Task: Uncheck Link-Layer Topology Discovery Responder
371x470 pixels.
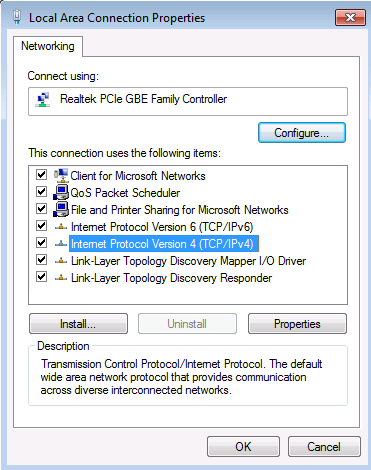Action: pos(42,277)
